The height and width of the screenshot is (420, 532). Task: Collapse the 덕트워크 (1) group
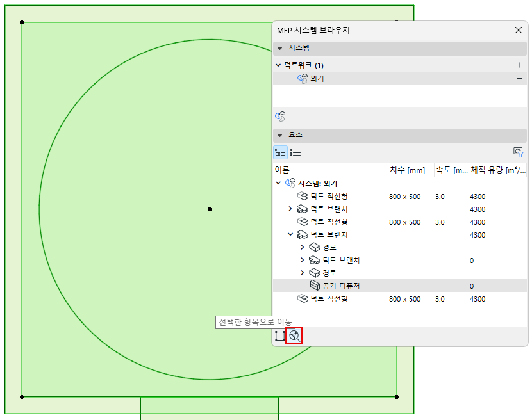tap(278, 65)
